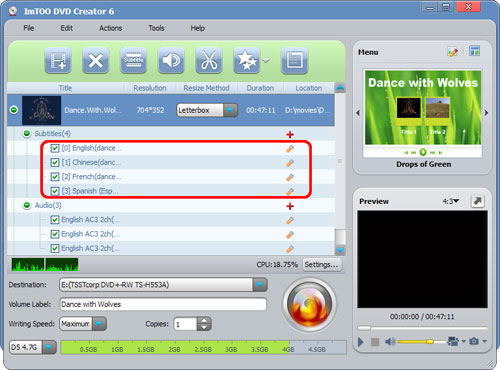Open the Help menu

click(198, 28)
